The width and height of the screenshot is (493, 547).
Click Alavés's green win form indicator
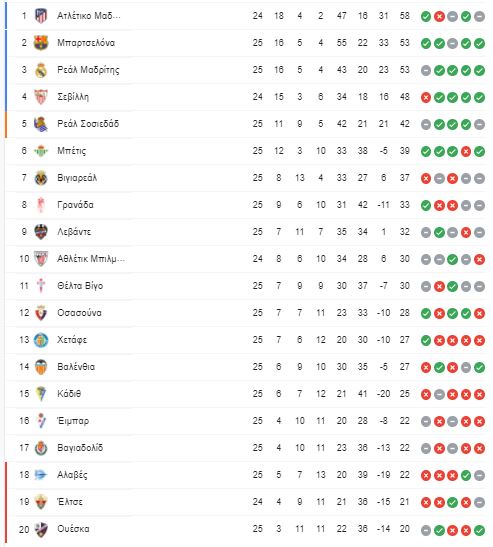[466, 475]
